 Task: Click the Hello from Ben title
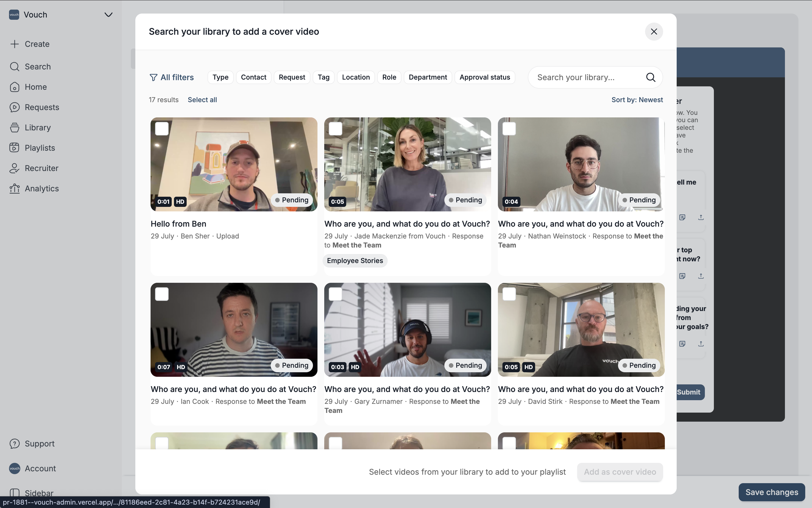pos(178,224)
